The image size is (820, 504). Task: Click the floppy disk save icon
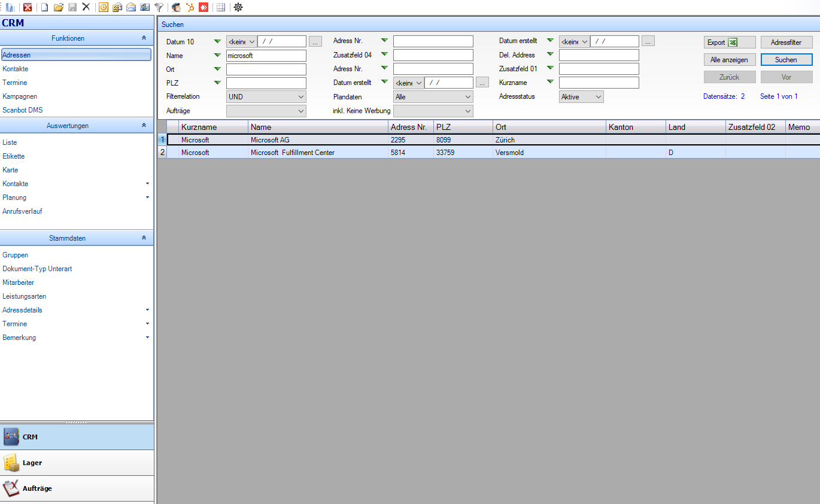(72, 7)
